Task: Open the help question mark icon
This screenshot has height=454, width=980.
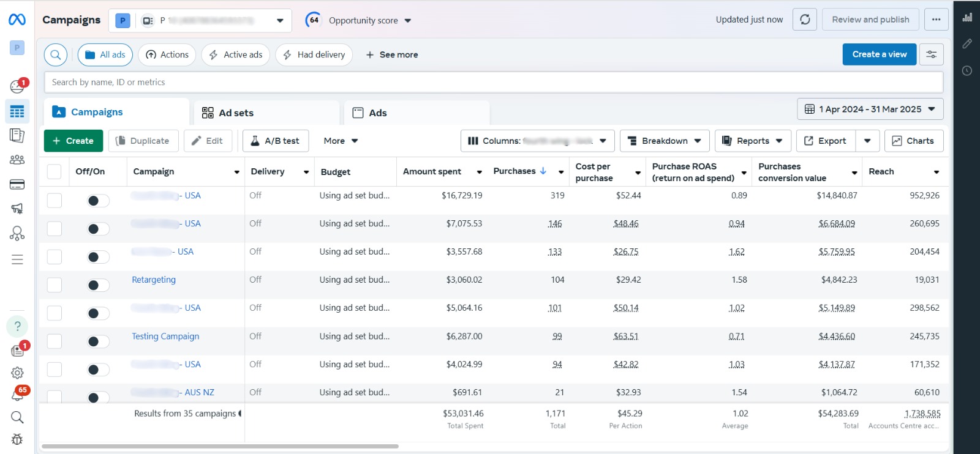Action: (x=17, y=326)
